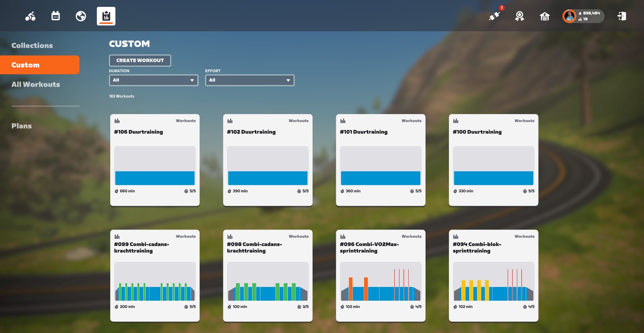The width and height of the screenshot is (644, 333).
Task: Click the #096 workout interval graph
Action: point(381,281)
